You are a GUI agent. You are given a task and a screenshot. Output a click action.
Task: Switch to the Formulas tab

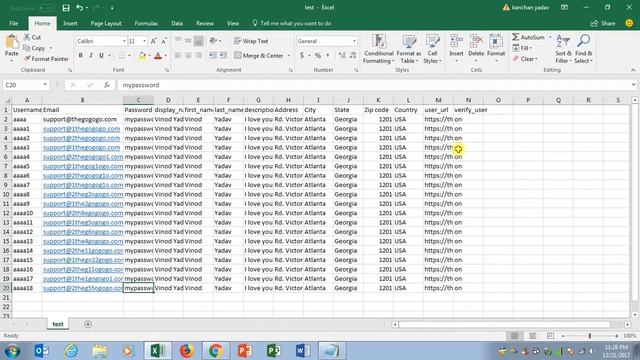point(146,23)
